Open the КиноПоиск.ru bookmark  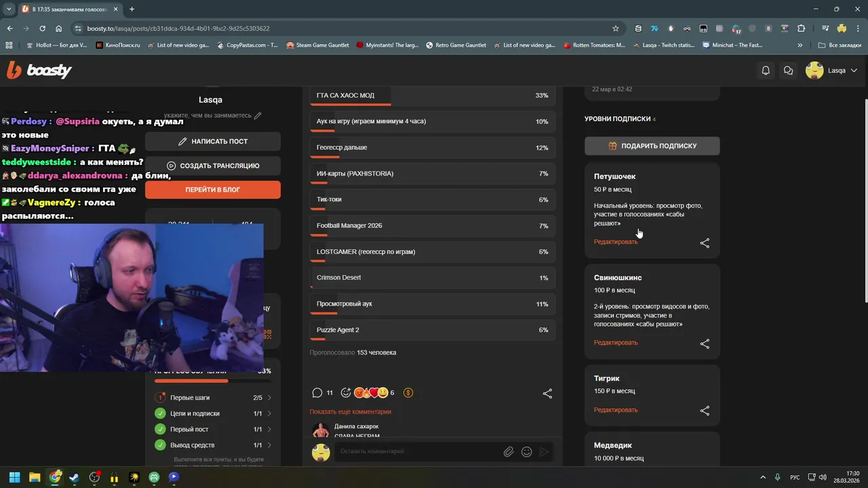click(x=118, y=45)
